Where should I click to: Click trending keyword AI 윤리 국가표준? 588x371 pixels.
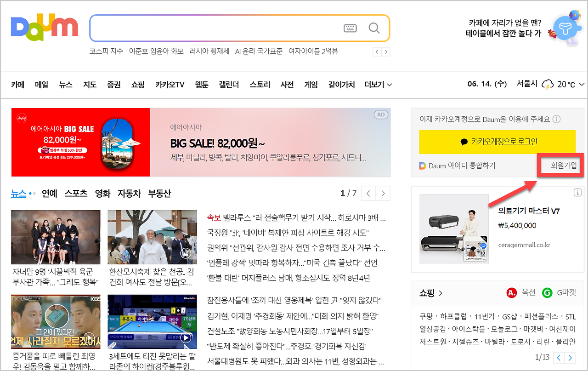click(x=259, y=51)
